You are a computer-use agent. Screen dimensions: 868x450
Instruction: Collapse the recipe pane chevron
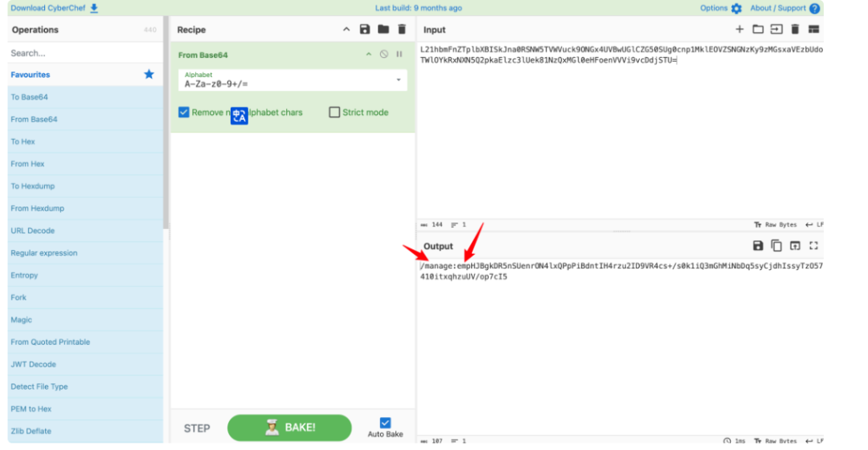click(346, 30)
